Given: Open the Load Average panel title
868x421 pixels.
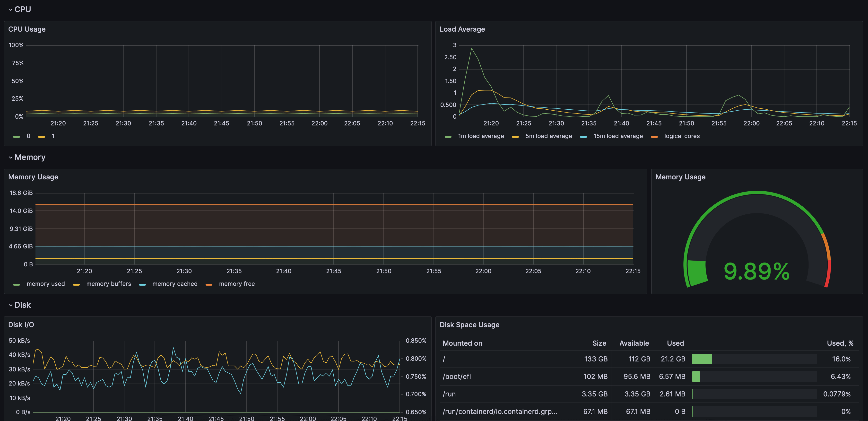Looking at the screenshot, I should (x=462, y=29).
